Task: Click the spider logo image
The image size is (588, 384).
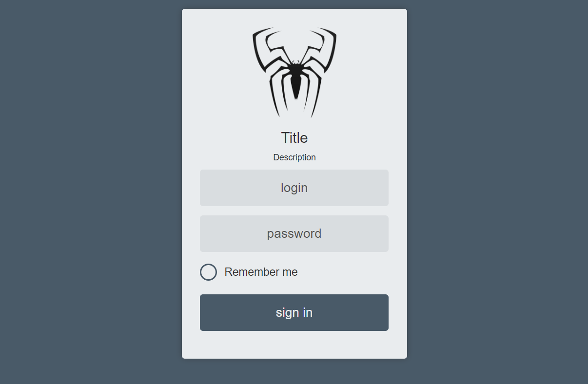Action: (x=294, y=73)
